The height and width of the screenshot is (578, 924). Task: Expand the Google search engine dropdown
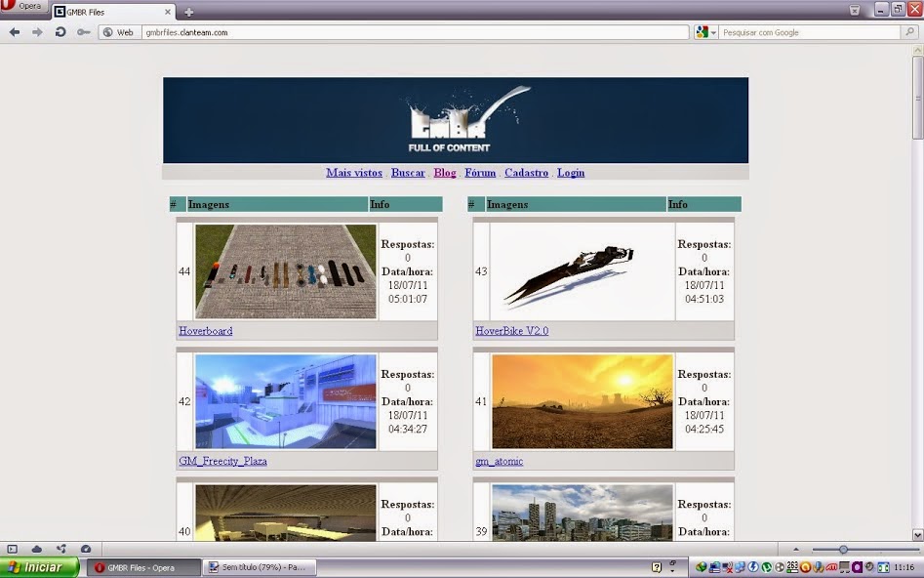pos(706,32)
